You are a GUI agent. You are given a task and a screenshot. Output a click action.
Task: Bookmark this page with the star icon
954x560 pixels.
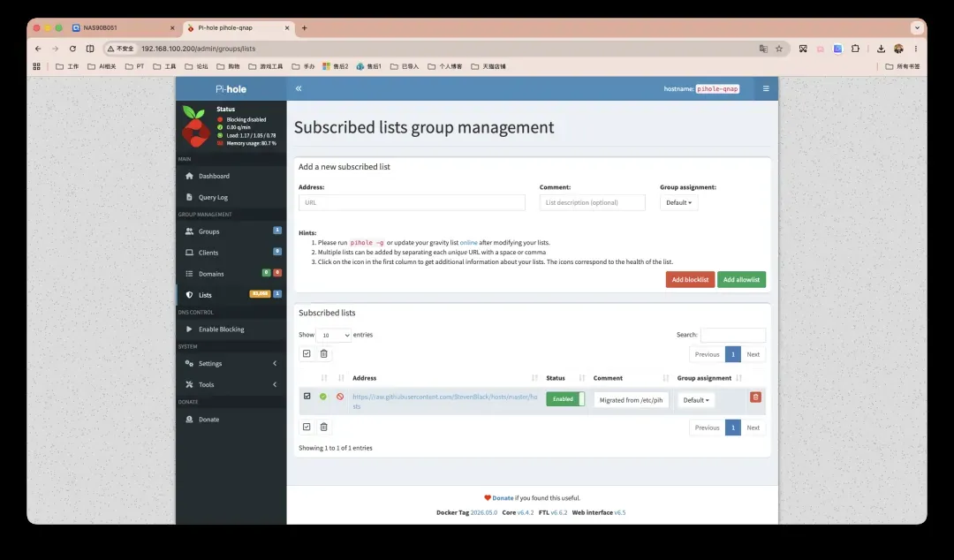[779, 49]
